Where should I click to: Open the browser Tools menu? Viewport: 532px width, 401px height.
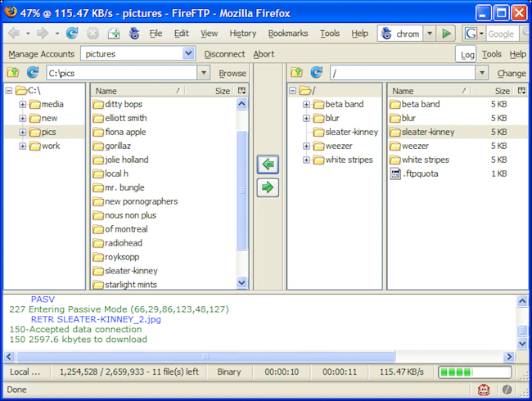[x=330, y=34]
